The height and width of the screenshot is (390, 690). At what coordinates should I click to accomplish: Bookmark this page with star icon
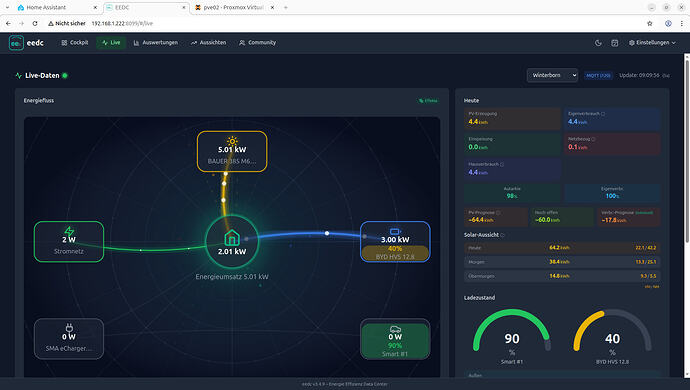[x=650, y=23]
